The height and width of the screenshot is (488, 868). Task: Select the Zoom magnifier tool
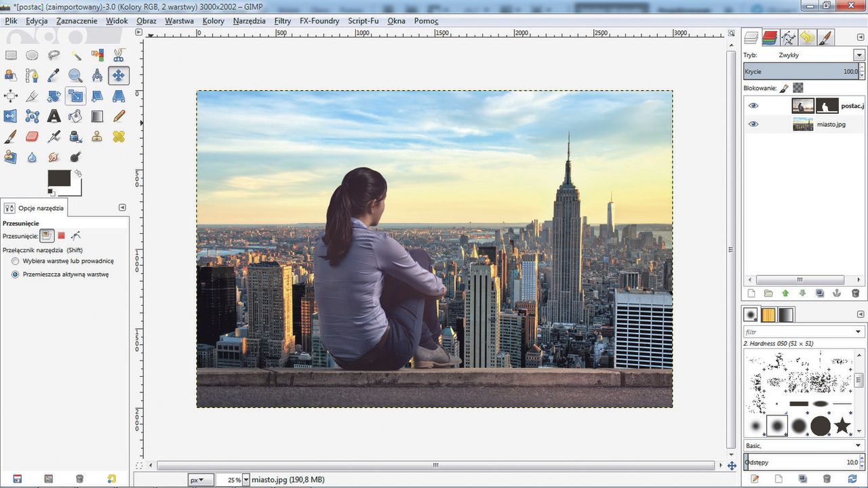click(x=75, y=76)
